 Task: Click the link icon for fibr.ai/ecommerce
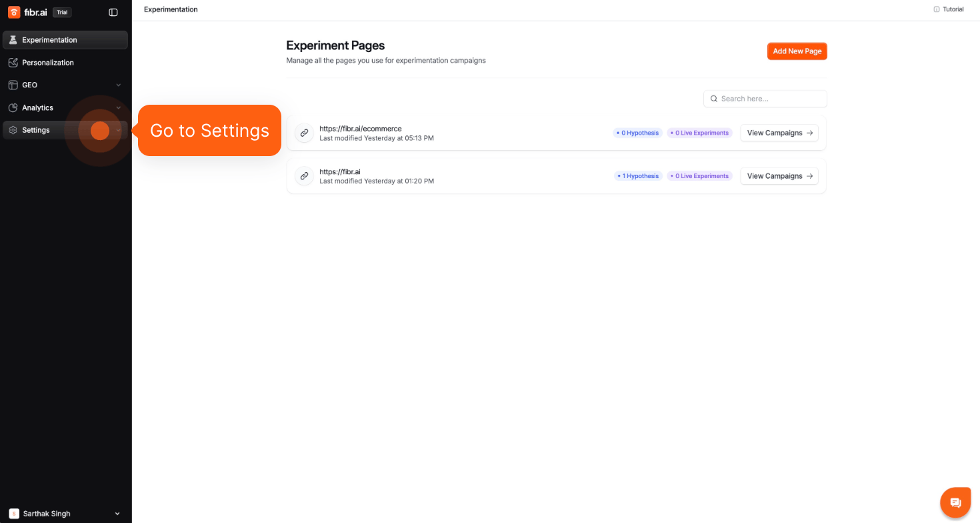coord(304,133)
